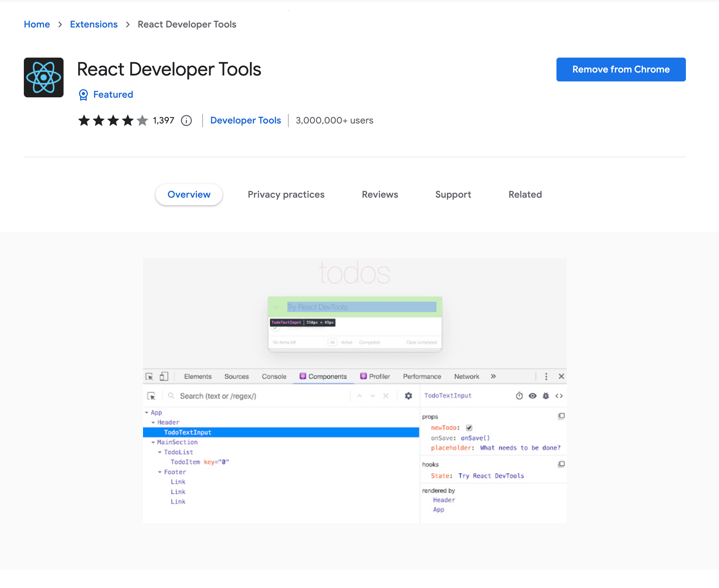Image resolution: width=719 pixels, height=588 pixels.
Task: Collapse the App tree node
Action: click(x=147, y=413)
